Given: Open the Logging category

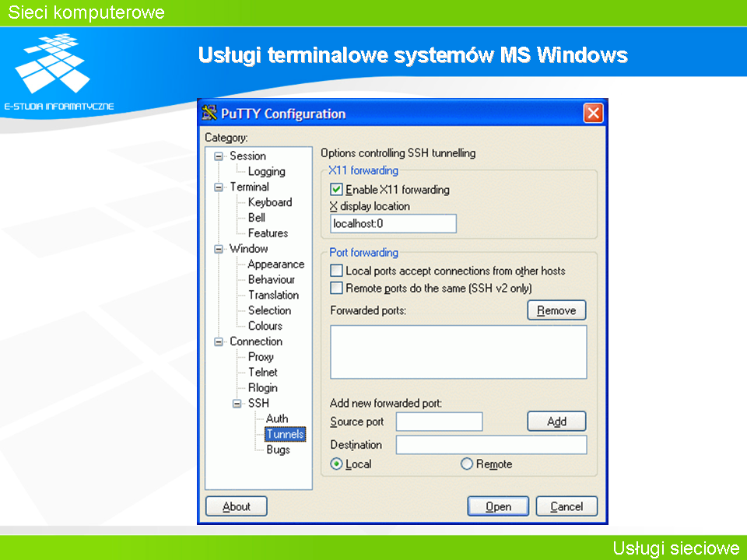Looking at the screenshot, I should [x=266, y=171].
